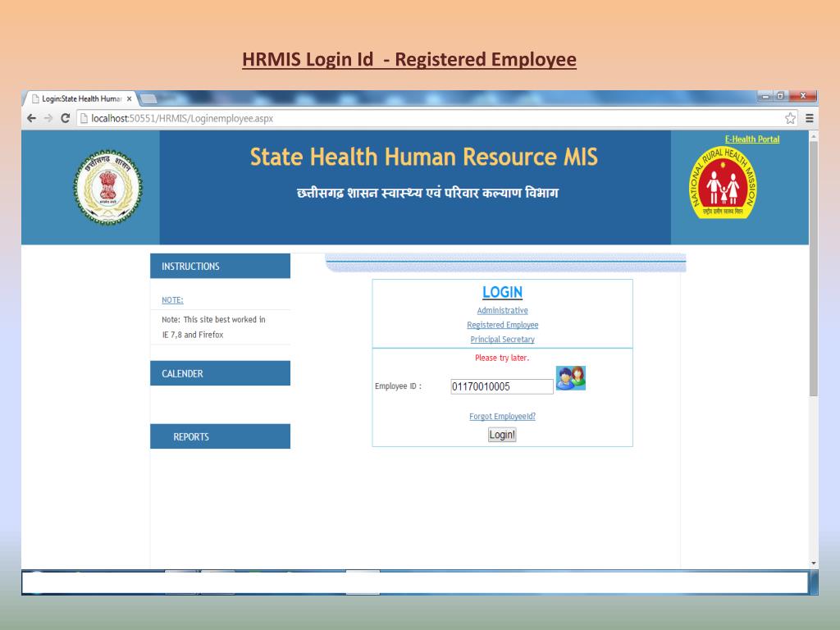Select the Login:State Health Human browser tab

(80, 99)
